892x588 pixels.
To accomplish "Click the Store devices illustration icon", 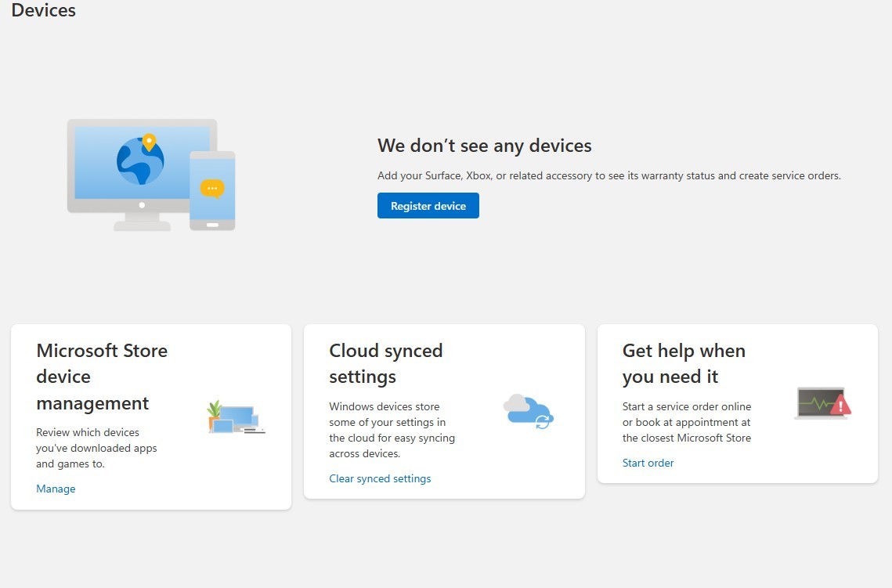I will click(236, 417).
